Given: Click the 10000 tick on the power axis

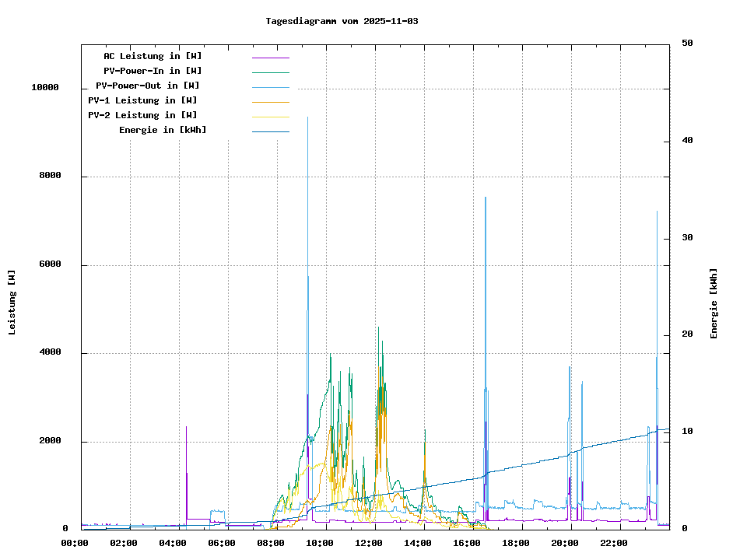Looking at the screenshot, I should coord(45,88).
